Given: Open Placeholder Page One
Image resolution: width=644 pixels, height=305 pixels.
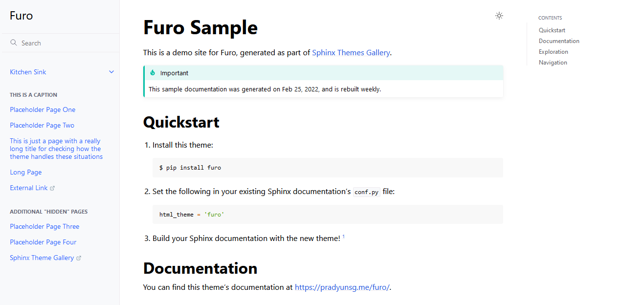Looking at the screenshot, I should (43, 109).
